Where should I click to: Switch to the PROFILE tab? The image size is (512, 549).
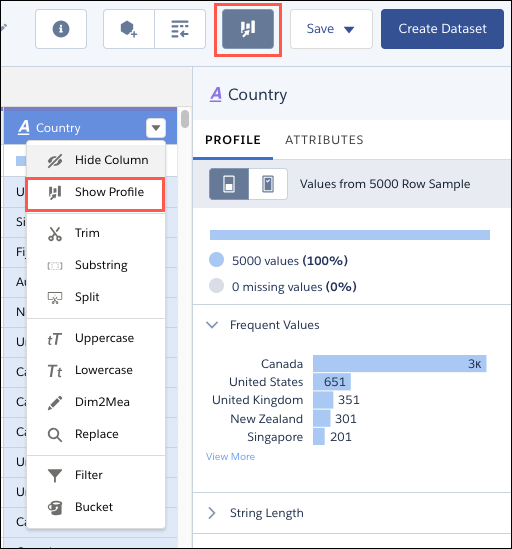[x=233, y=140]
